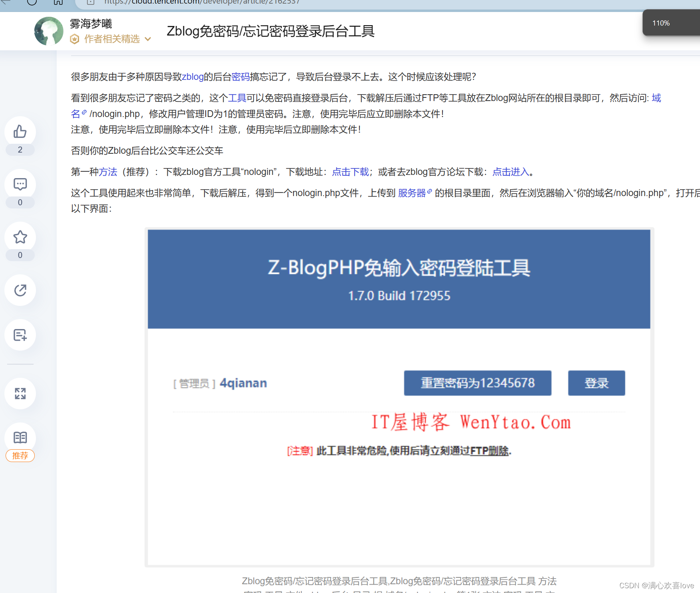Screen dimensions: 700x593
Task: Click the author avatar 雾海梦曦
Action: point(49,31)
